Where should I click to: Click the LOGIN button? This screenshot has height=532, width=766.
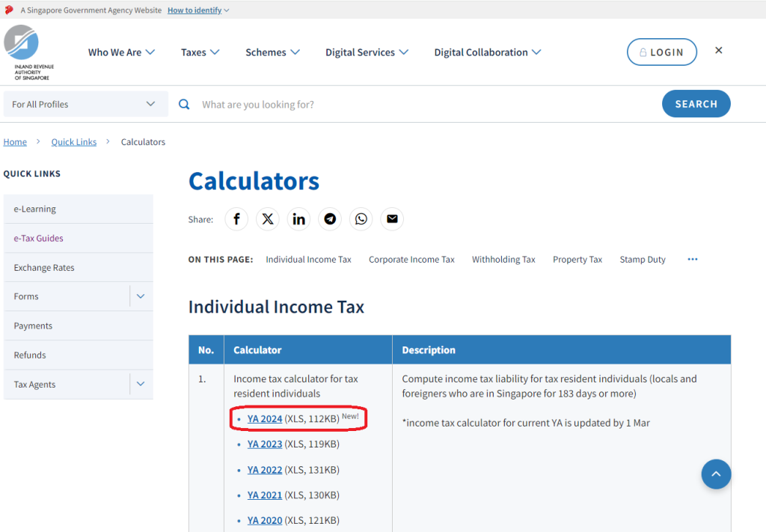coord(661,52)
